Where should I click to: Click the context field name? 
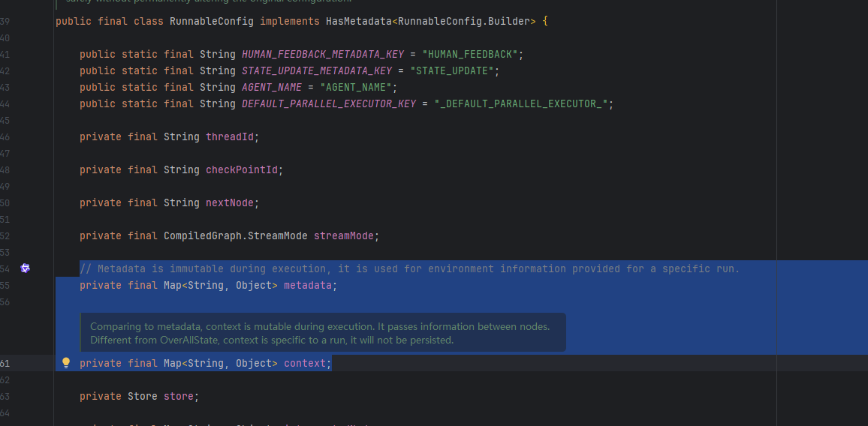coord(305,364)
